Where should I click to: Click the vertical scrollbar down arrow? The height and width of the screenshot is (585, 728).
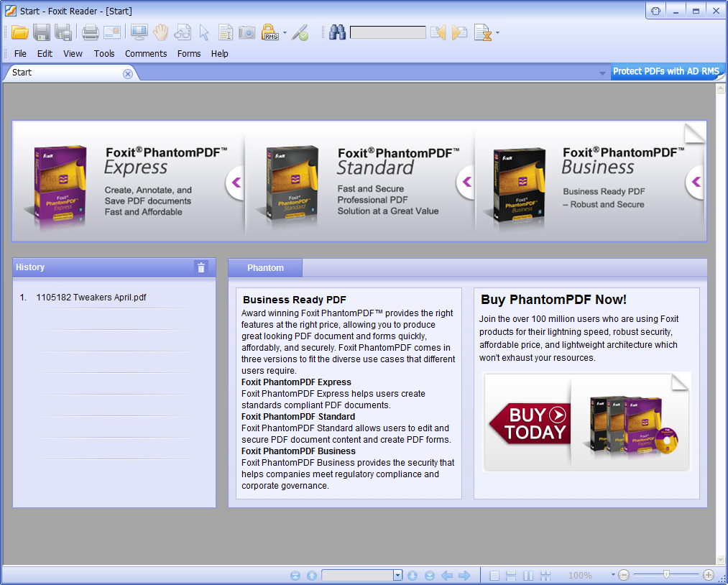coord(720,559)
